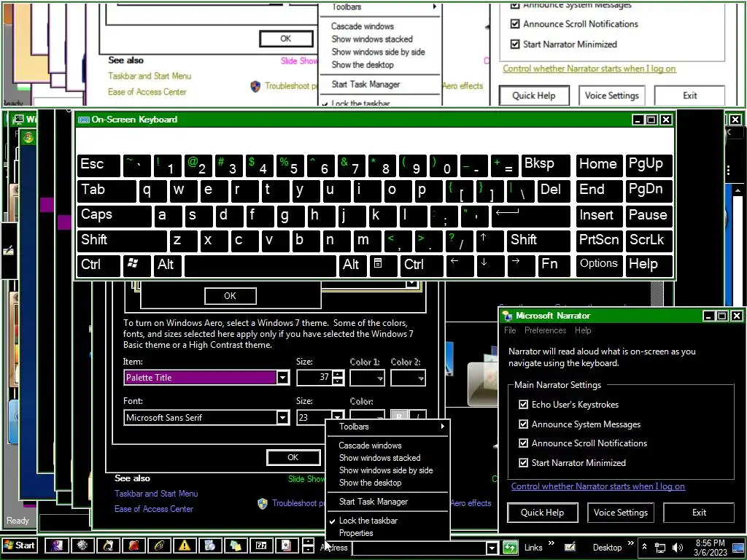
Task: Tap the Tab key on On-Screen Keyboard
Action: coord(107,190)
